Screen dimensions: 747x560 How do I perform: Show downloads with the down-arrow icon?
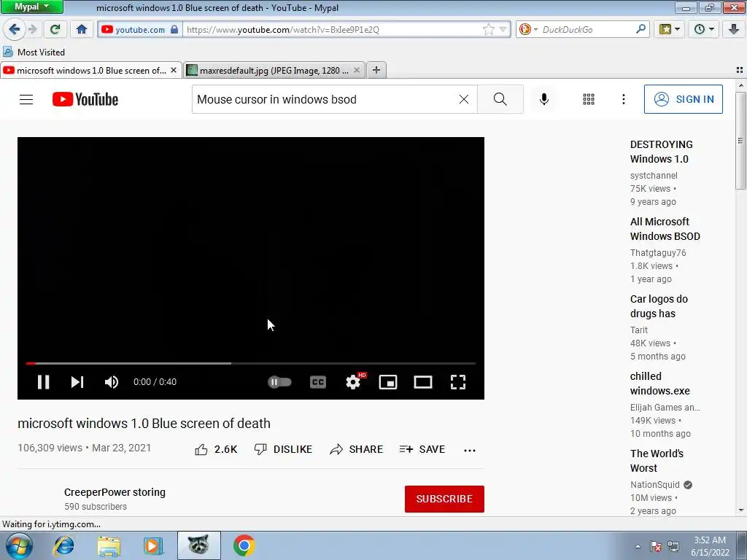pos(734,29)
